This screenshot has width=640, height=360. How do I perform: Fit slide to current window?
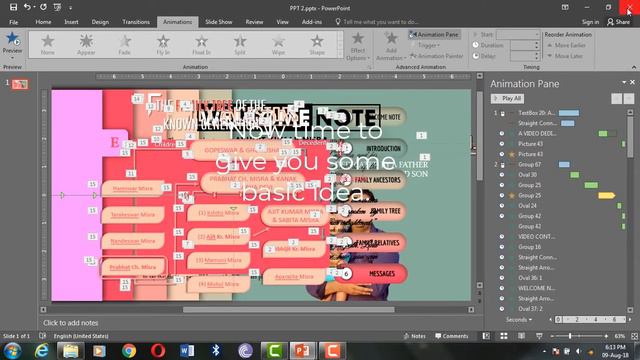click(x=634, y=336)
